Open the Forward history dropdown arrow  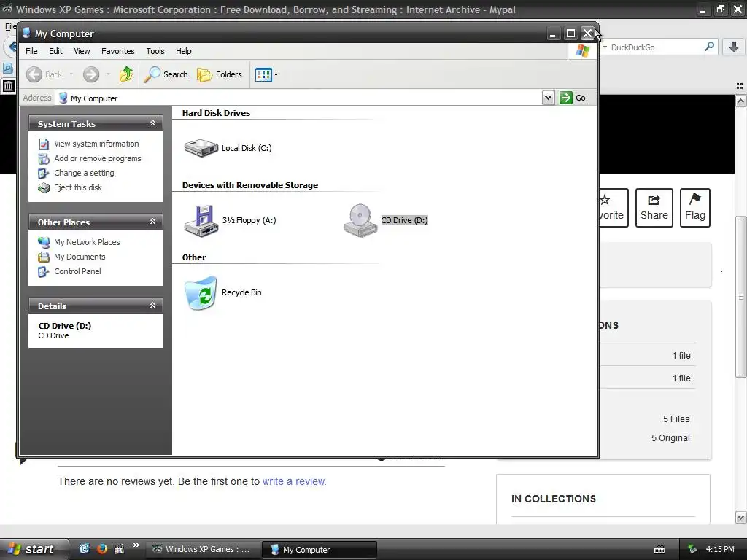point(108,74)
